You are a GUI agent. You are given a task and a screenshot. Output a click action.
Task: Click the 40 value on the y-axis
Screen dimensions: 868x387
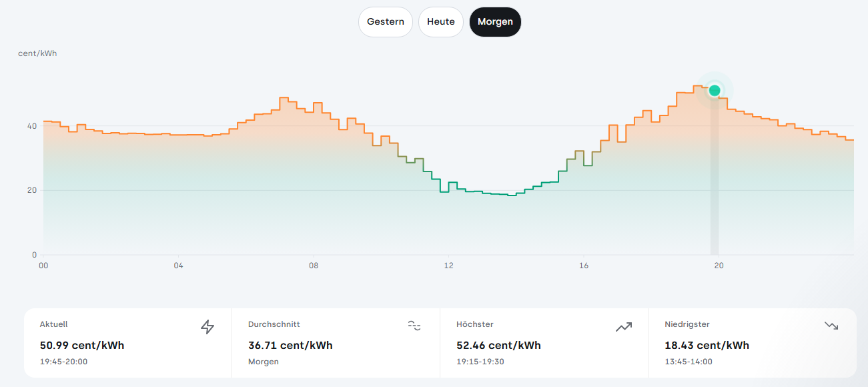point(31,126)
